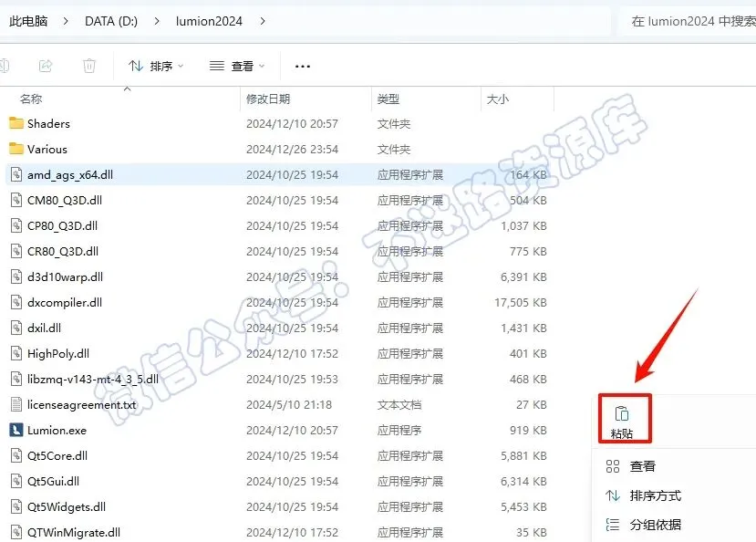This screenshot has width=756, height=542.
Task: Select the Lumion.exe file name
Action: (57, 430)
